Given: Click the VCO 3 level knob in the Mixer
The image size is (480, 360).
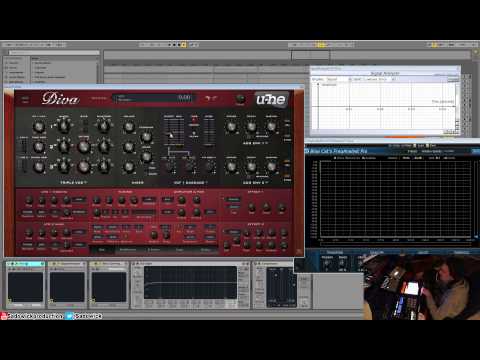Looking at the screenshot, I should [x=129, y=166].
